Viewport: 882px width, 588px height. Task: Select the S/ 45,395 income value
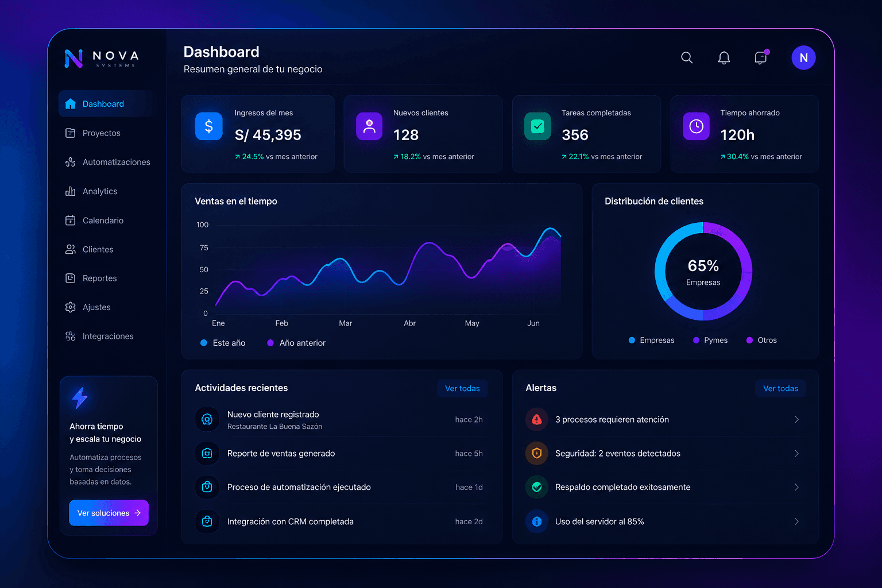[x=268, y=135]
